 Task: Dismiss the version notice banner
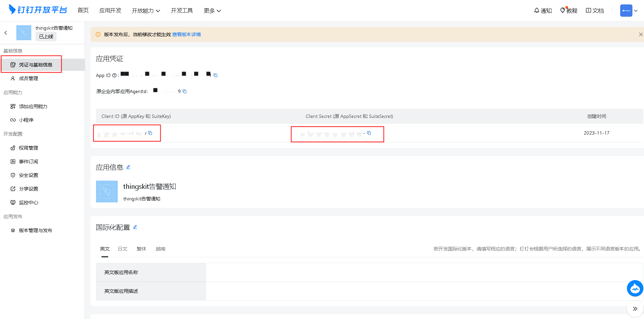point(641,34)
